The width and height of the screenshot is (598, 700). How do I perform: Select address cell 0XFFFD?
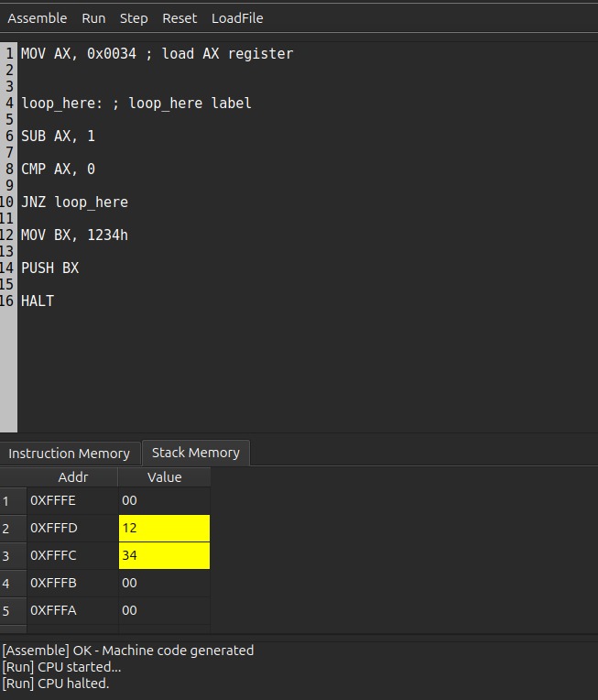click(x=72, y=528)
